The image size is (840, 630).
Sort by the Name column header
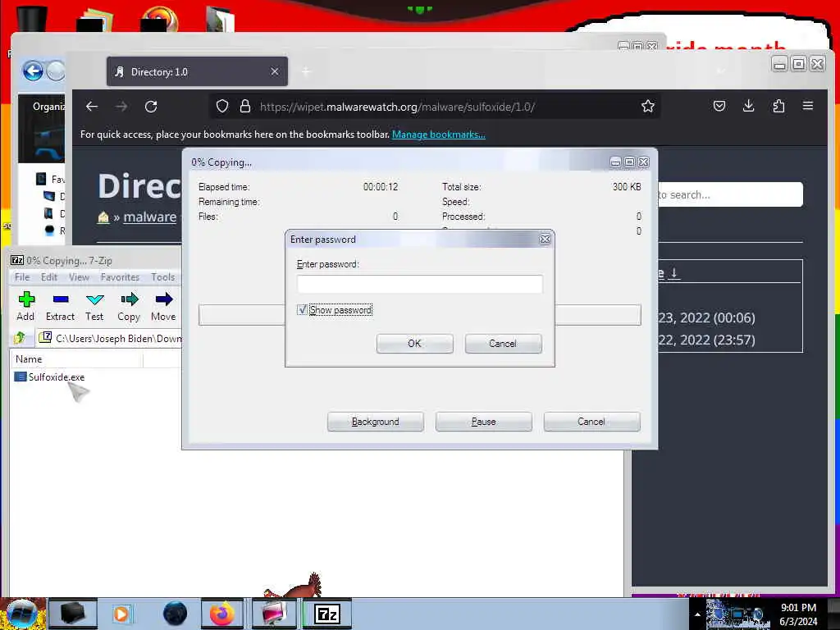coord(76,359)
